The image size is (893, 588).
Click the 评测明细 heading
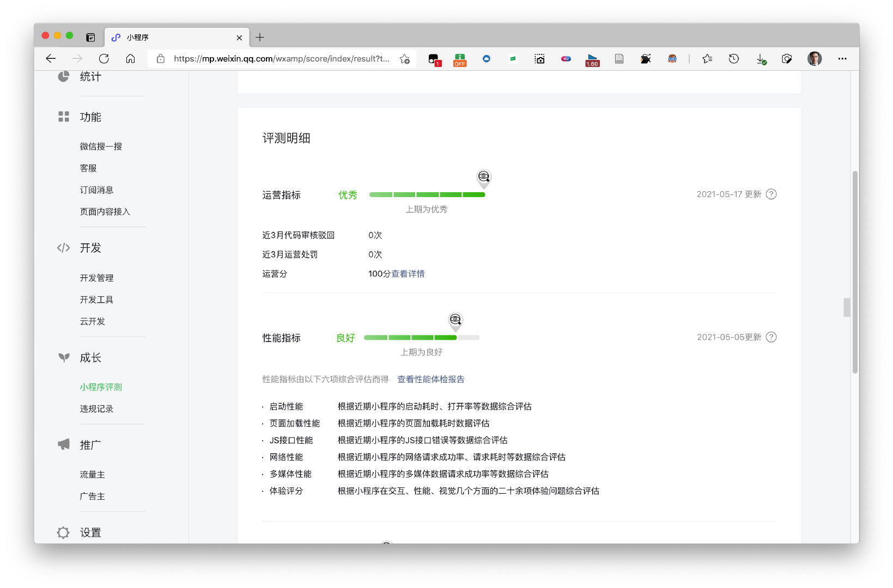click(x=286, y=138)
